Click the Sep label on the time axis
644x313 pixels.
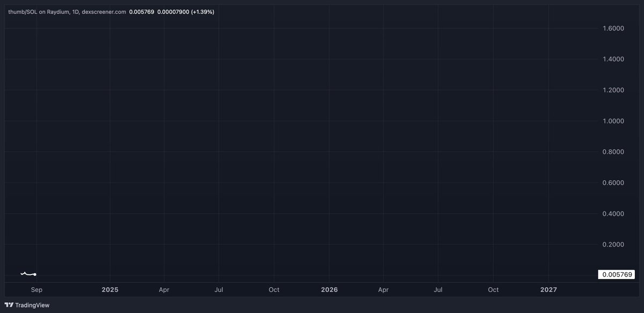pyautogui.click(x=36, y=290)
